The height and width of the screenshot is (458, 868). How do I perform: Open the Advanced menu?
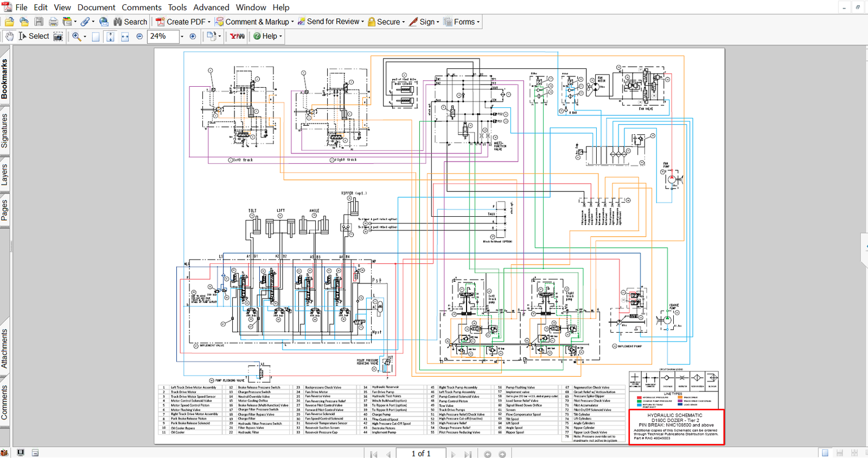pos(211,7)
